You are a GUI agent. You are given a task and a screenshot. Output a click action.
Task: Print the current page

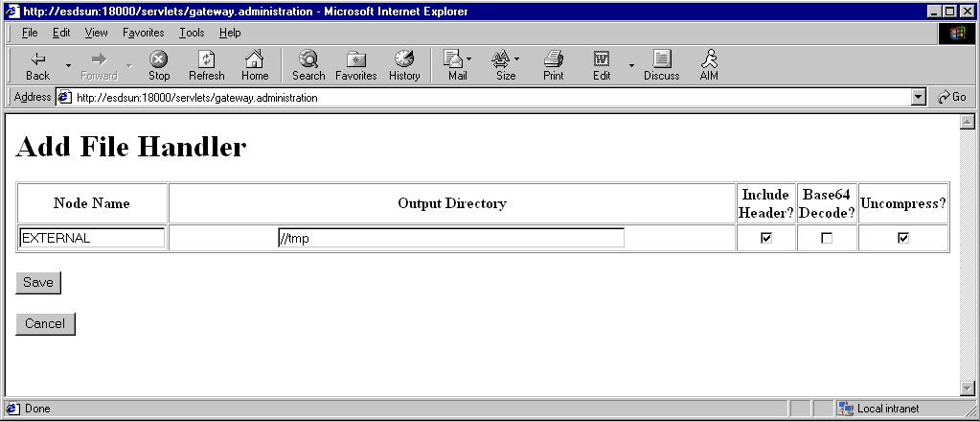[x=553, y=65]
